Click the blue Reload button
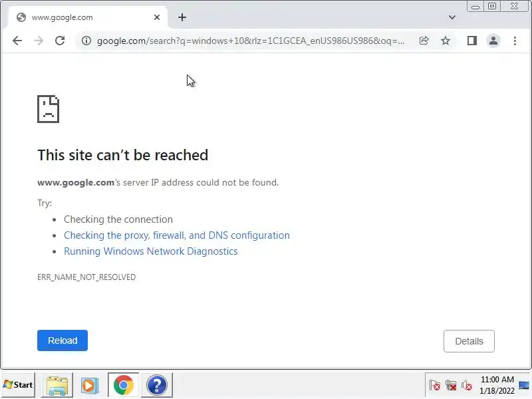Image resolution: width=532 pixels, height=399 pixels. point(63,340)
